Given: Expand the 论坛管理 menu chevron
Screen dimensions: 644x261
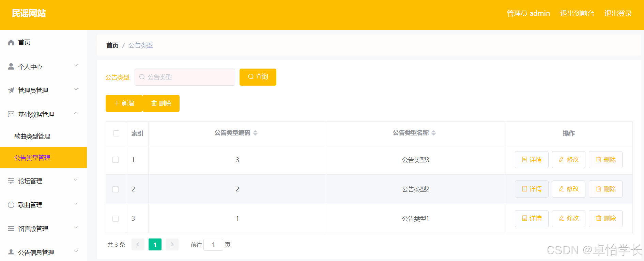Looking at the screenshot, I should click(76, 180).
